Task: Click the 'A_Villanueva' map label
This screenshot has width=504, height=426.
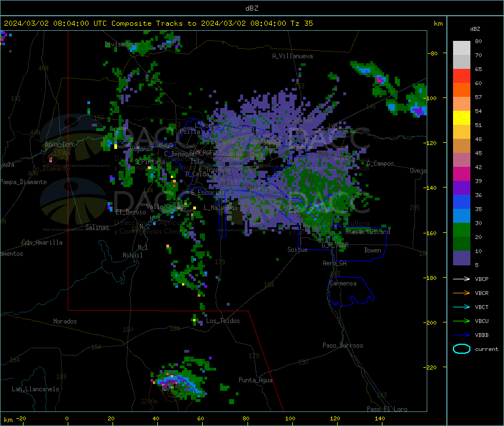Action: pyautogui.click(x=292, y=56)
